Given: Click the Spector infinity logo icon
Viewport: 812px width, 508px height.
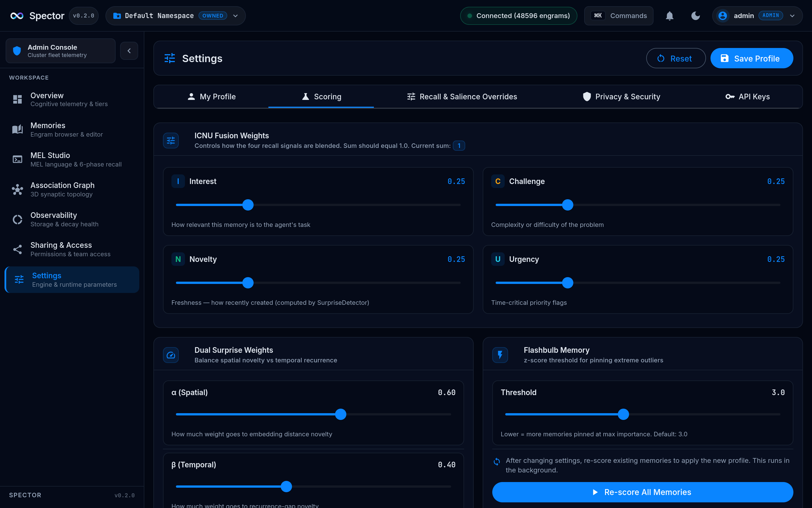Looking at the screenshot, I should [17, 16].
